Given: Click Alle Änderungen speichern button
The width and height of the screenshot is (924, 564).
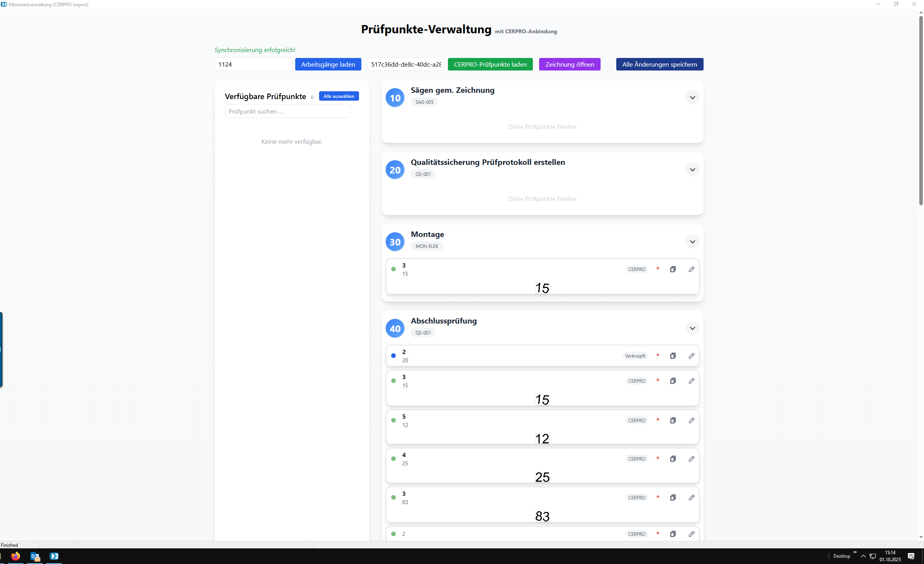Looking at the screenshot, I should (x=659, y=64).
